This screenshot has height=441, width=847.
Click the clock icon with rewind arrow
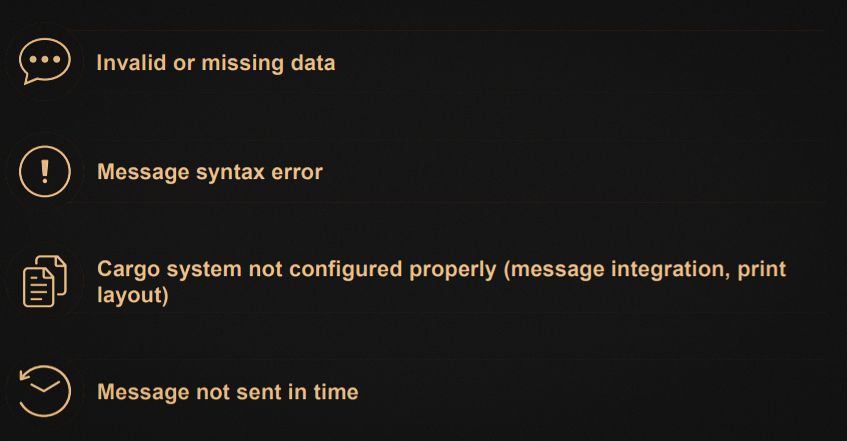(x=45, y=391)
